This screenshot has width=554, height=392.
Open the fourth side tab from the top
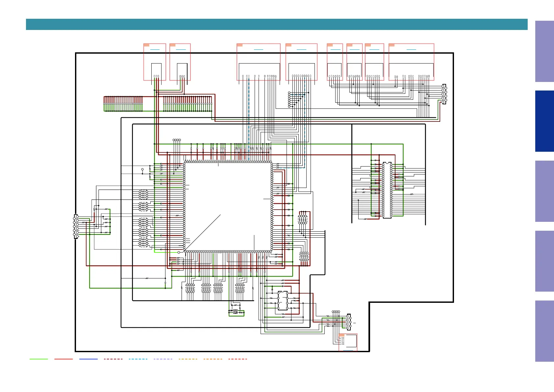tap(544, 261)
